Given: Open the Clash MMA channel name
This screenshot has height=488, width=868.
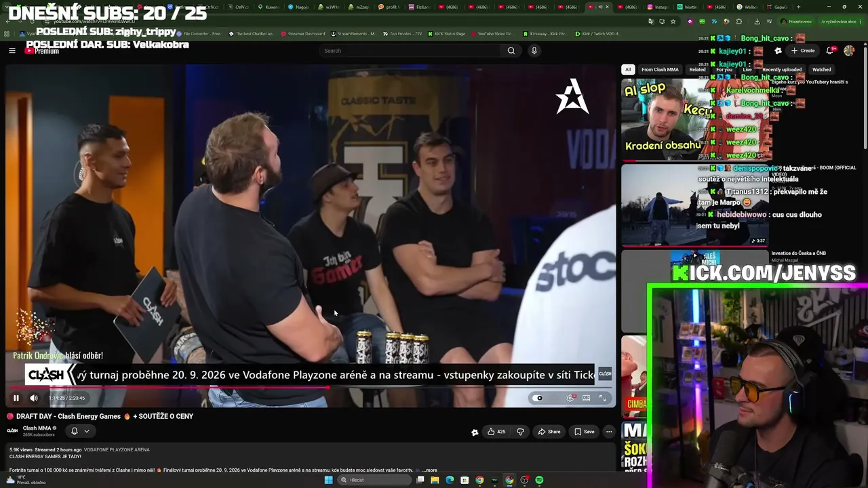Looking at the screenshot, I should click(37, 428).
